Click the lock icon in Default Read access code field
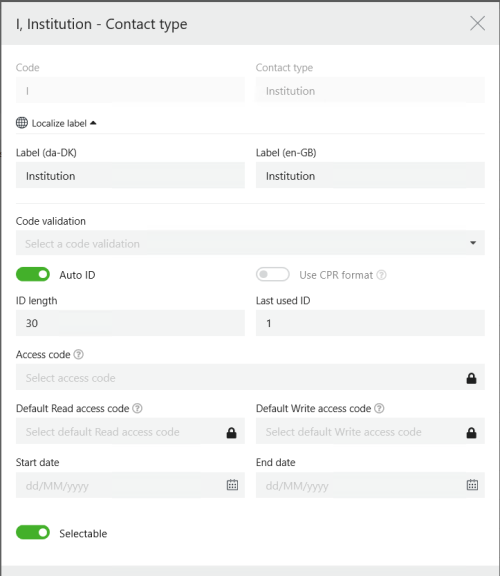 pos(231,432)
